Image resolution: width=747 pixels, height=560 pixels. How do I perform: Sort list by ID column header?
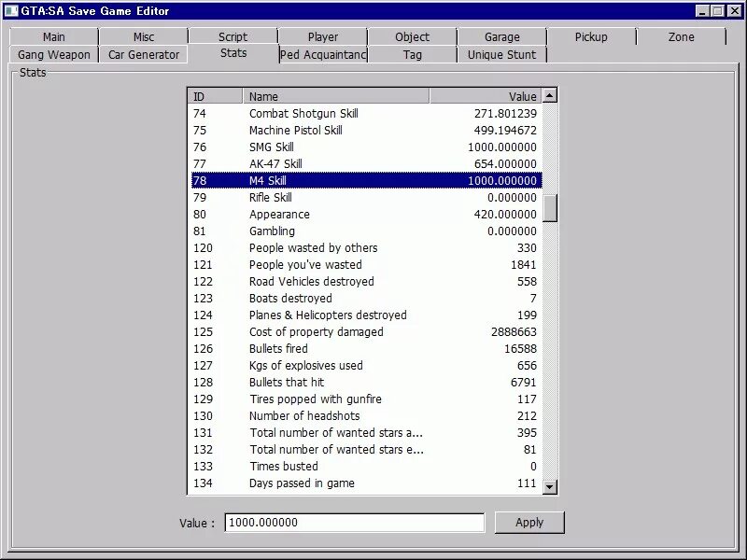[216, 96]
